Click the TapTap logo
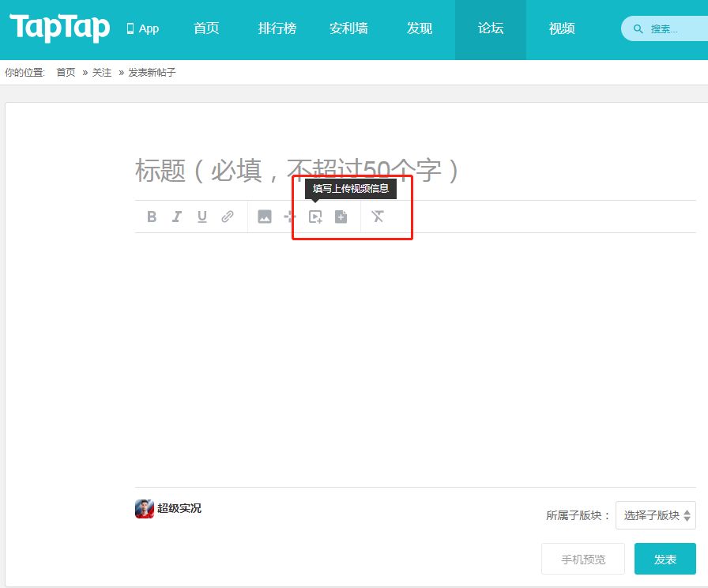Screen dimensions: 708x588 click(59, 28)
